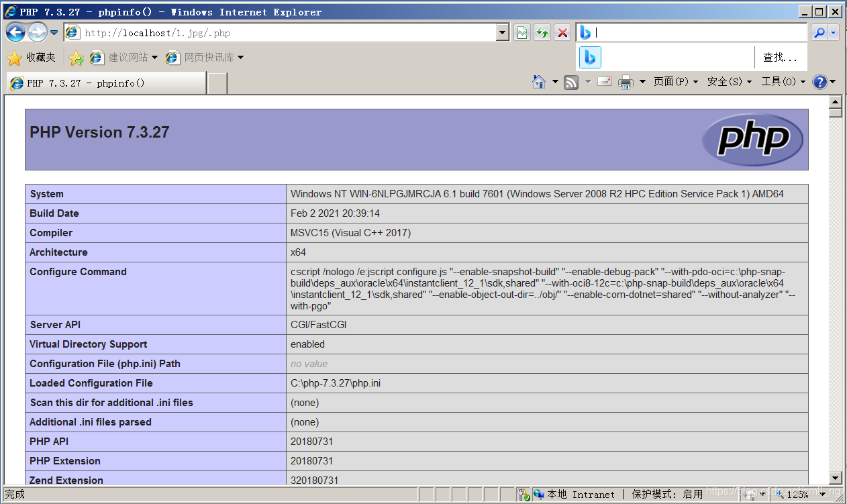Viewport: 847px width, 504px height.
Task: Click the PHP Extension row label
Action: tap(65, 461)
